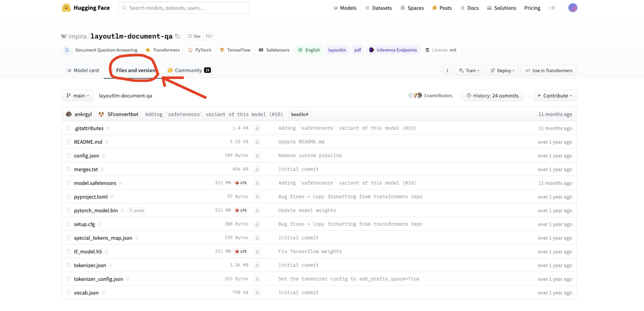This screenshot has width=644, height=311.
Task: Expand the Contribute dropdown
Action: (x=555, y=95)
